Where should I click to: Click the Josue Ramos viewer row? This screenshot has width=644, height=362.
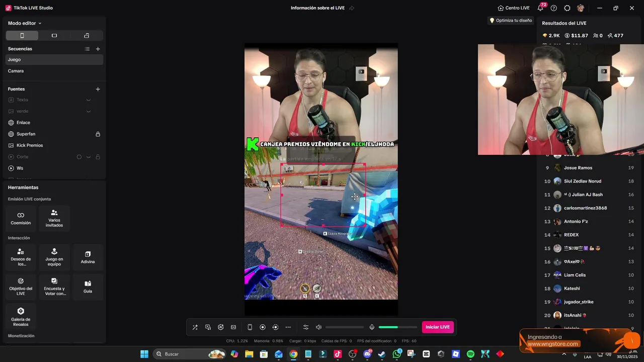click(x=589, y=168)
